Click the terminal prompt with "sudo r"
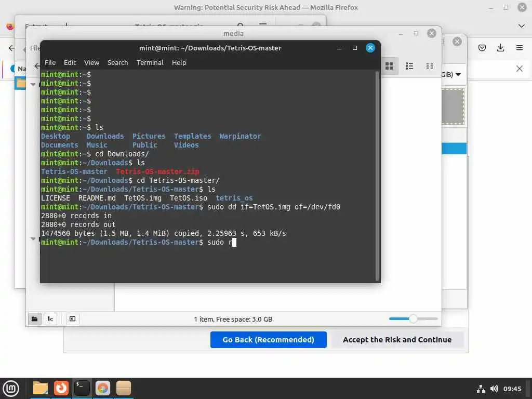Screen dimensions: 532x399 (138, 242)
